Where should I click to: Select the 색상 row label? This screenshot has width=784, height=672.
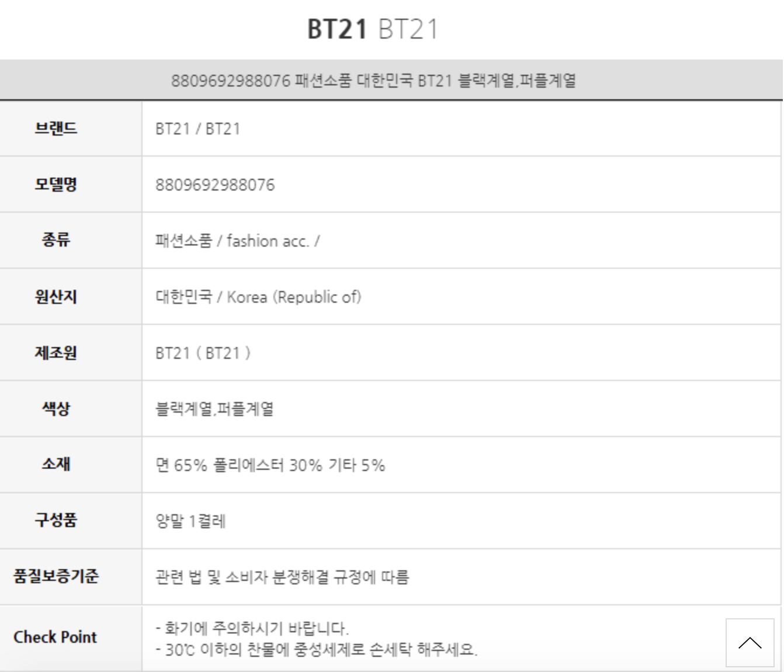click(x=56, y=408)
